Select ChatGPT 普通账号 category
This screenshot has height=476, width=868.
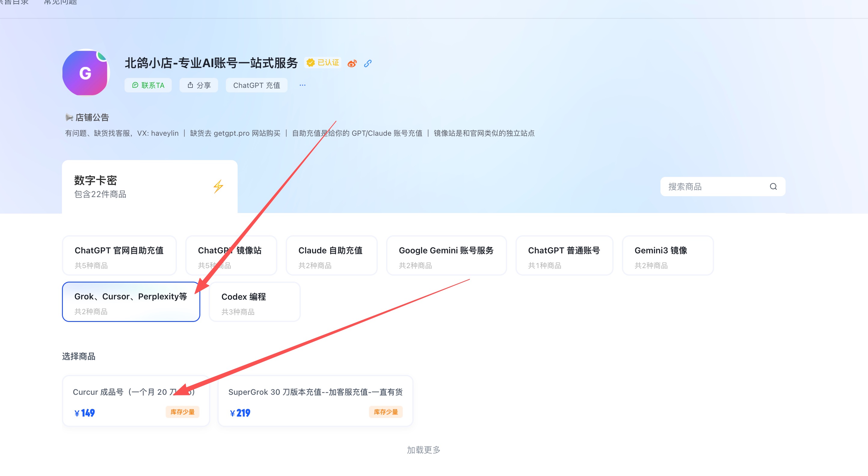tap(564, 256)
